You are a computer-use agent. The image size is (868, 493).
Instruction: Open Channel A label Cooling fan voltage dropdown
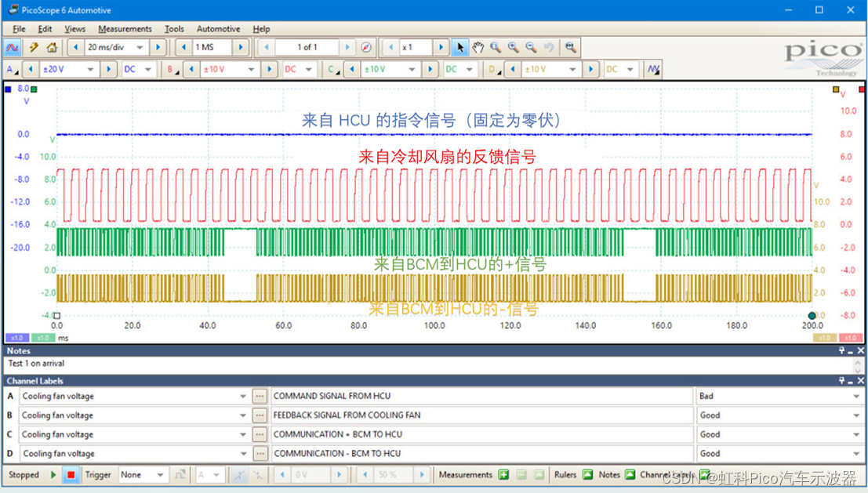[242, 396]
